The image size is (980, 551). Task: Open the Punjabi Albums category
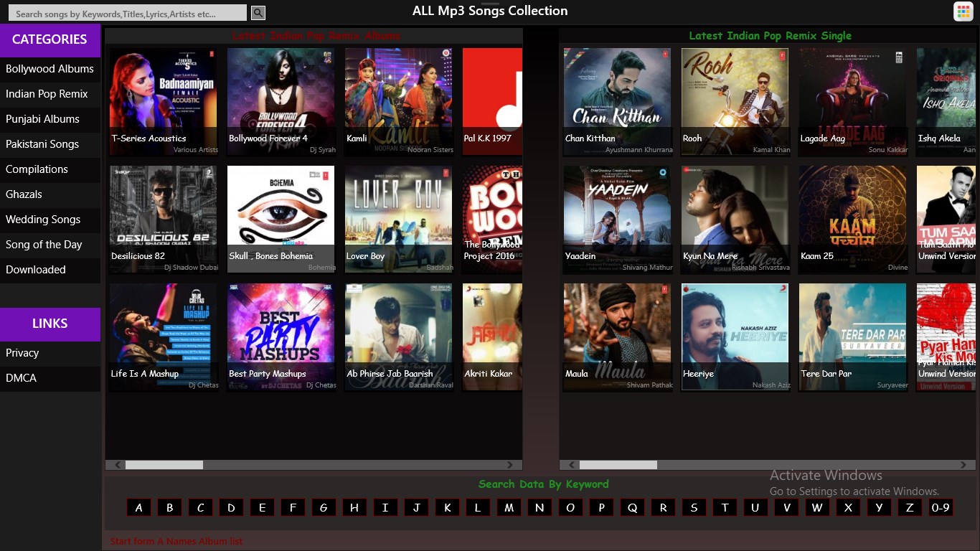coord(50,119)
